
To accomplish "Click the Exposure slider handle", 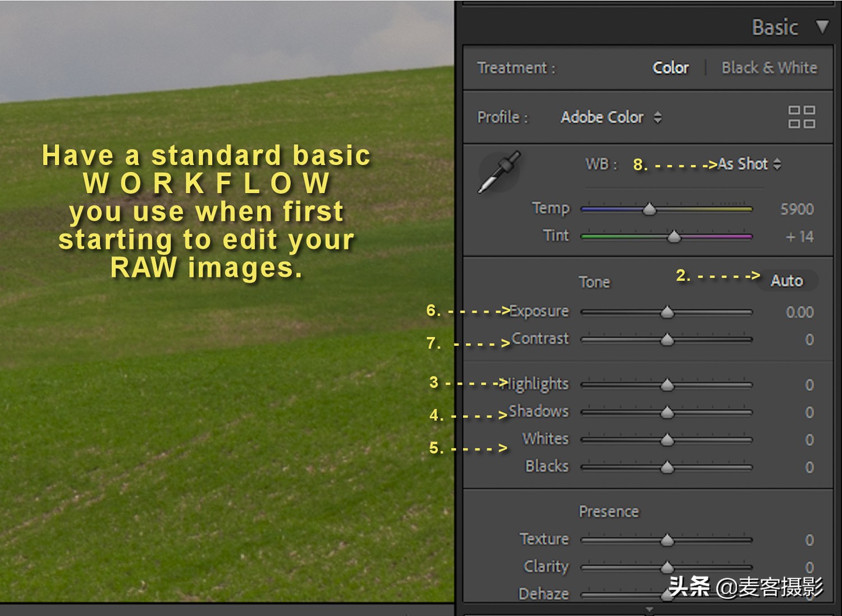I will pyautogui.click(x=667, y=312).
